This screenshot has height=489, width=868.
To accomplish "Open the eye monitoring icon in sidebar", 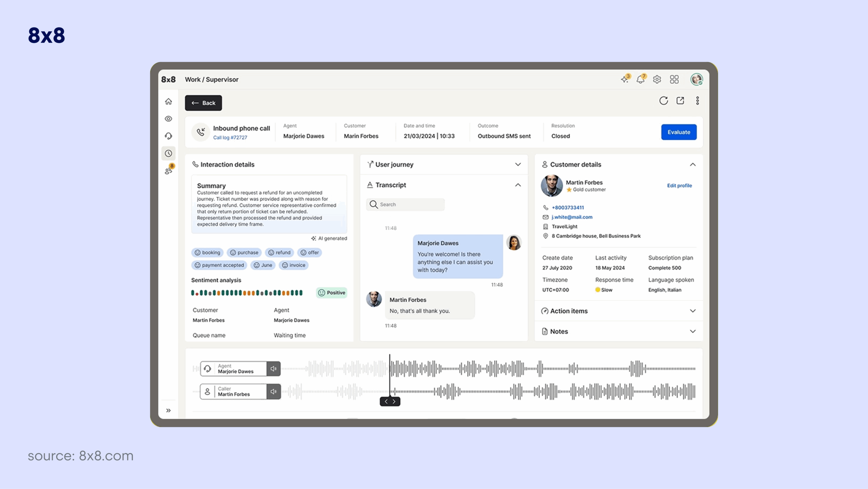I will (169, 119).
